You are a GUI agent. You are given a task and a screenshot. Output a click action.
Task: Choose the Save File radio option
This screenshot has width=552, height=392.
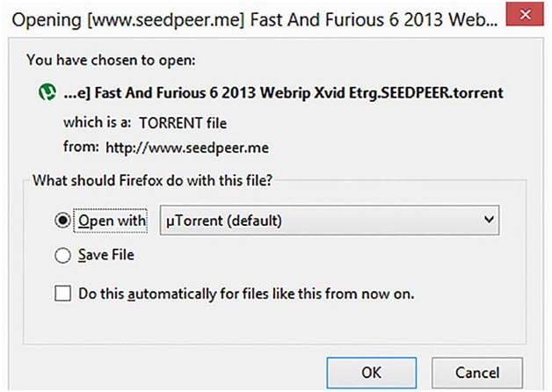62,255
